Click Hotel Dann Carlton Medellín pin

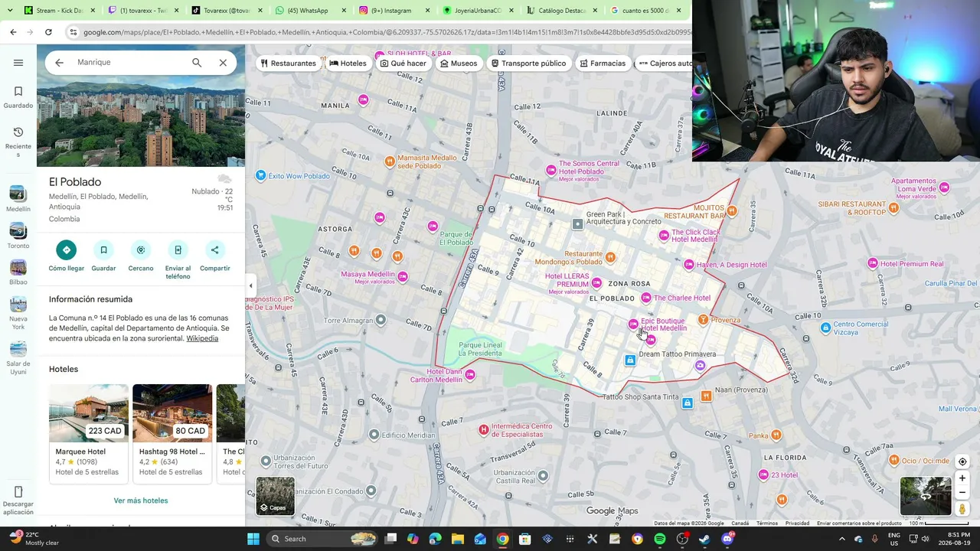pos(470,375)
